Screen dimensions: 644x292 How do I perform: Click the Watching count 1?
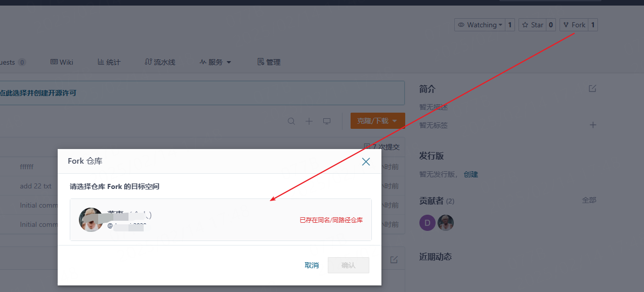(510, 25)
